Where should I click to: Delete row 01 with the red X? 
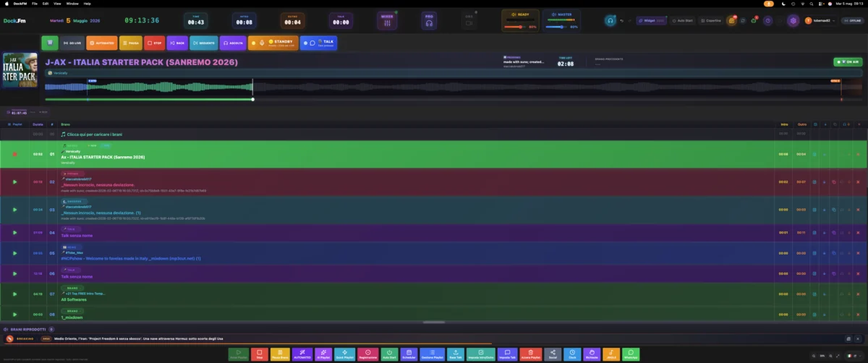click(858, 154)
